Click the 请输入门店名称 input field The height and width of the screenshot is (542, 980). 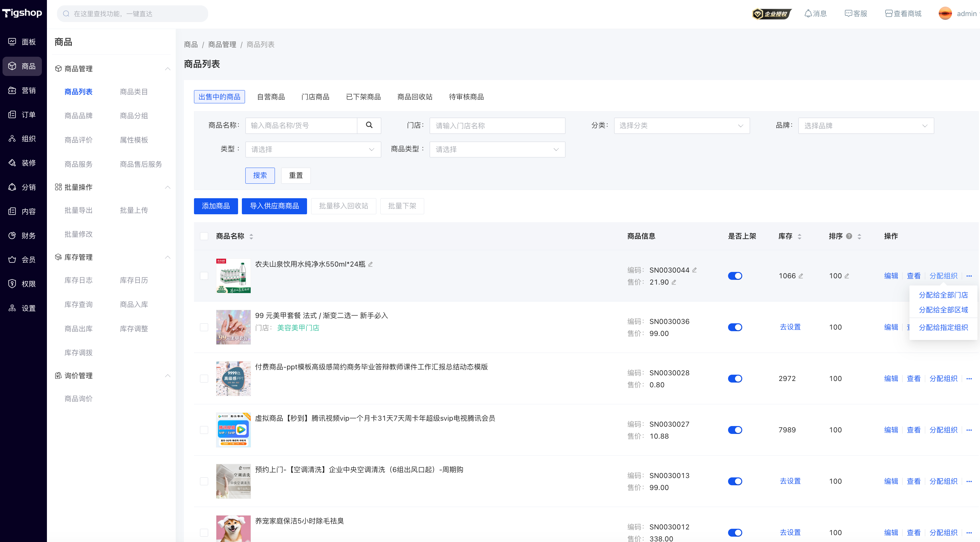coord(497,126)
